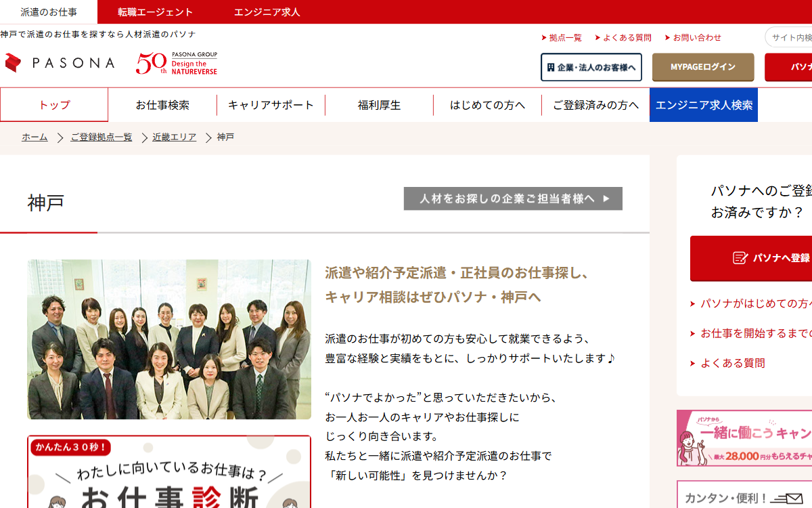Click the building icon on 企業・法人のお客様へ button

[551, 68]
